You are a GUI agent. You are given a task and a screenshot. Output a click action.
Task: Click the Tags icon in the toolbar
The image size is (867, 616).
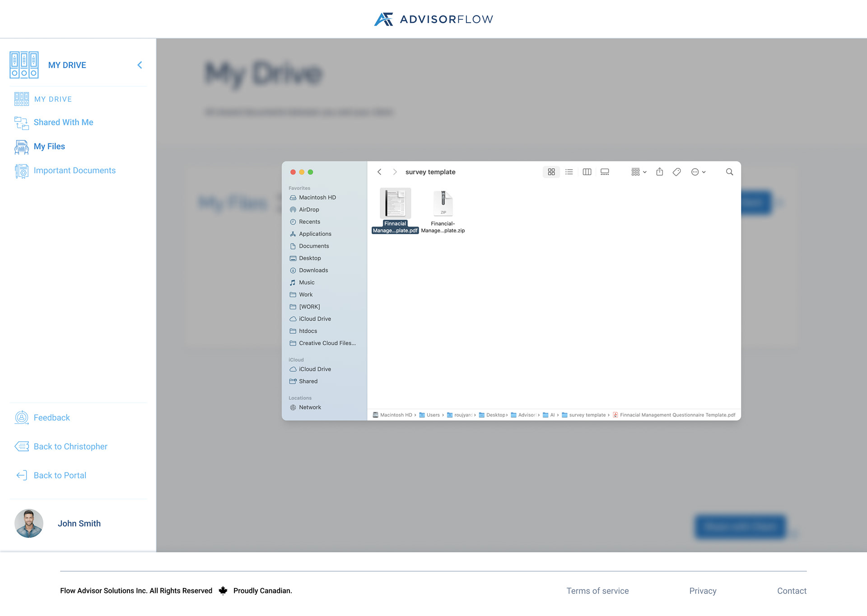click(x=676, y=172)
